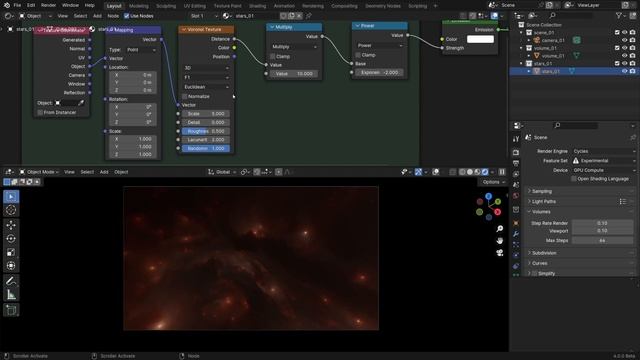Image resolution: width=640 pixels, height=360 pixels.
Task: Click the Max Steps value field
Action: click(x=602, y=241)
